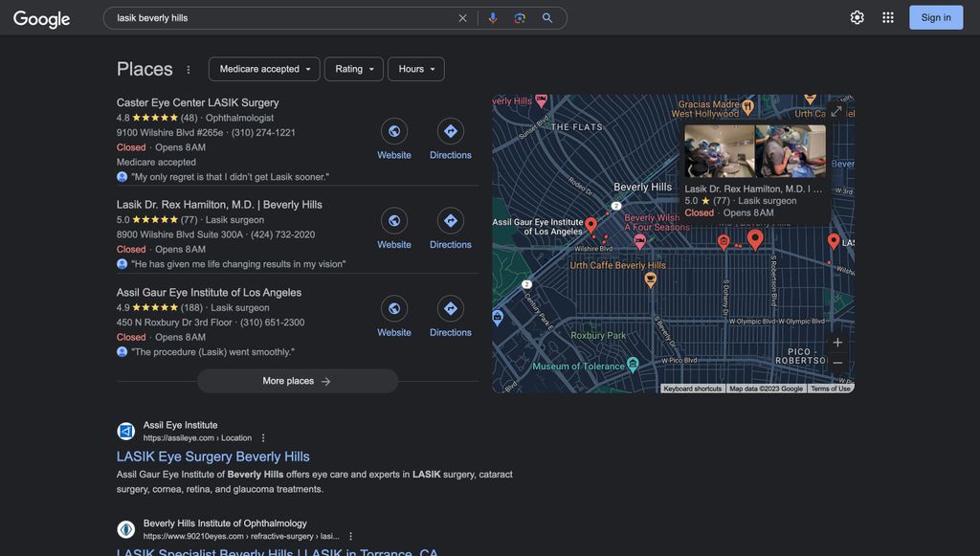The width and height of the screenshot is (980, 556).
Task: Click 'The procedure (Lasik) went smoothly' review
Action: click(212, 352)
